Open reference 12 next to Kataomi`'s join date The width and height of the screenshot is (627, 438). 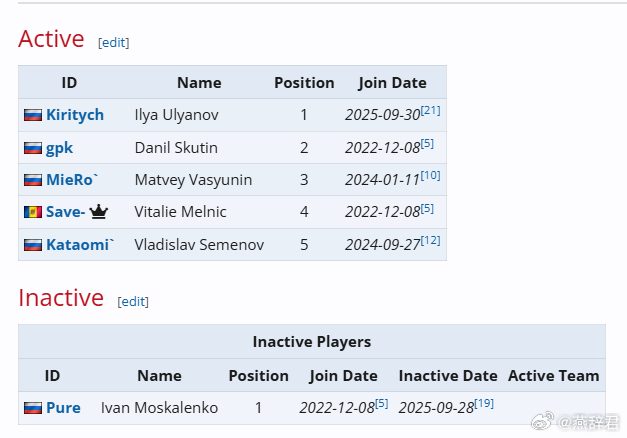(430, 240)
